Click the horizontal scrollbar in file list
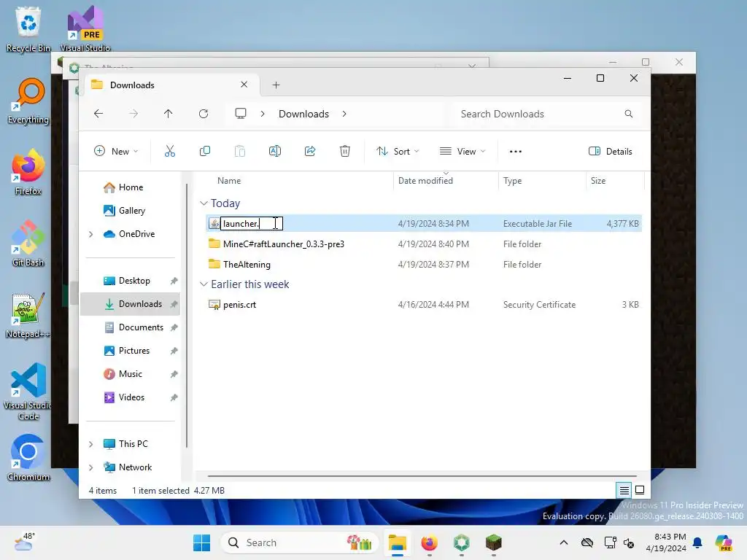The image size is (747, 560). [x=422, y=475]
